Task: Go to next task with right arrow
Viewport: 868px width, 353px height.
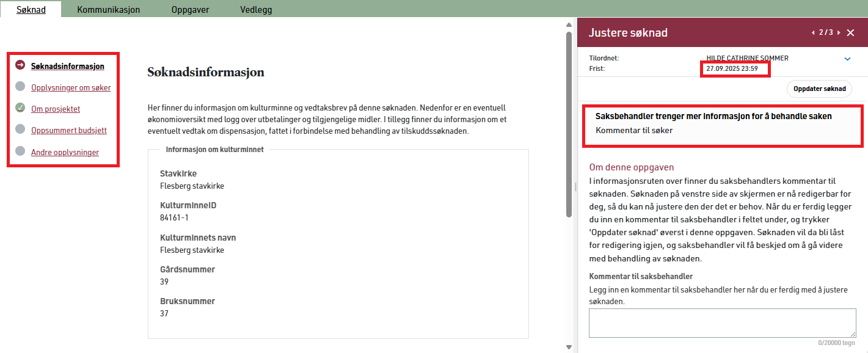Action: pyautogui.click(x=839, y=33)
